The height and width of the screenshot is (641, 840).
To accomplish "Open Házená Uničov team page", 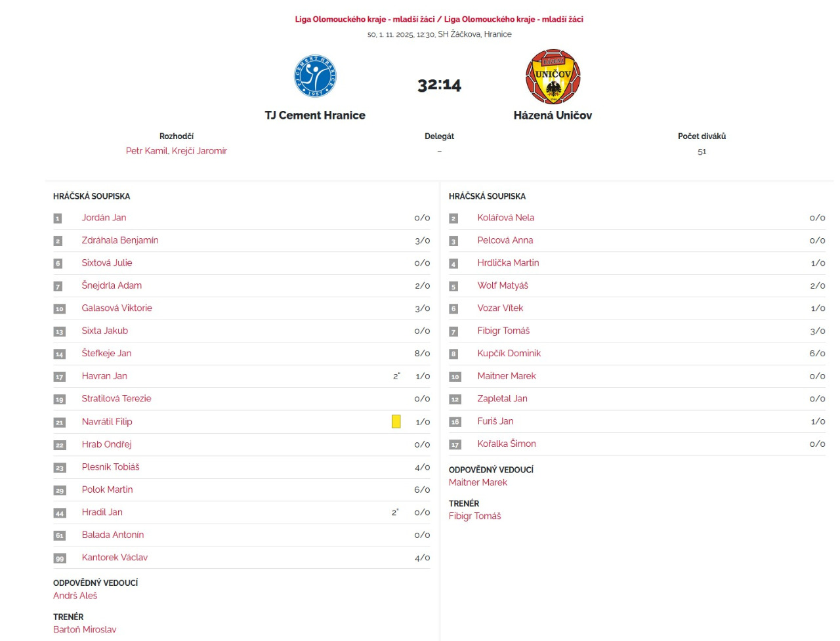I will tap(553, 115).
